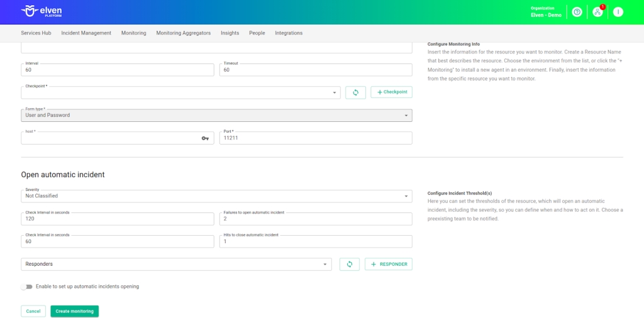Add a new Checkpoint
This screenshot has height=318, width=644.
391,92
